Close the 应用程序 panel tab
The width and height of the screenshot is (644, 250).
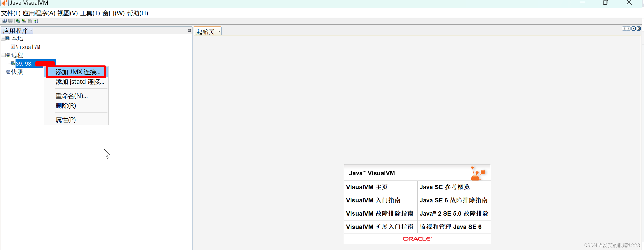coord(31,31)
